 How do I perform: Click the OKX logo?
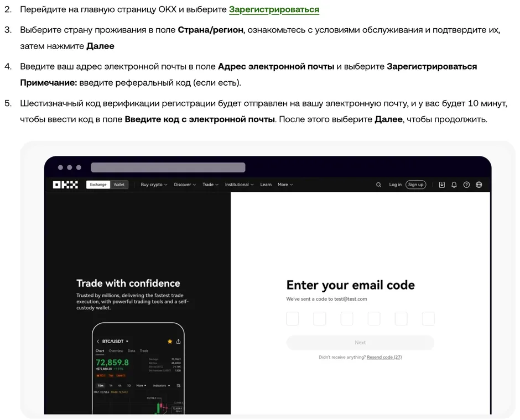click(65, 185)
